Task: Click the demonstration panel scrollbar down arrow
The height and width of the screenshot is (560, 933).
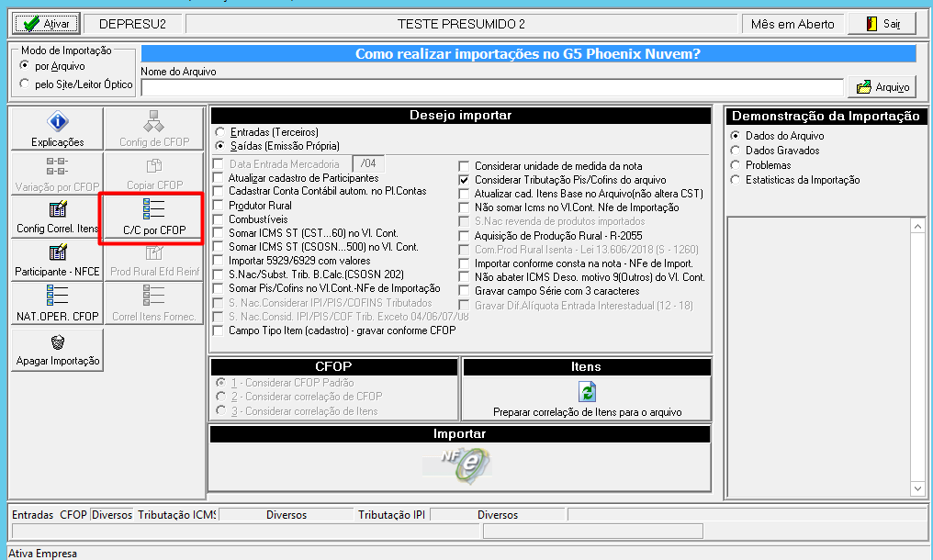Action: coord(917,488)
